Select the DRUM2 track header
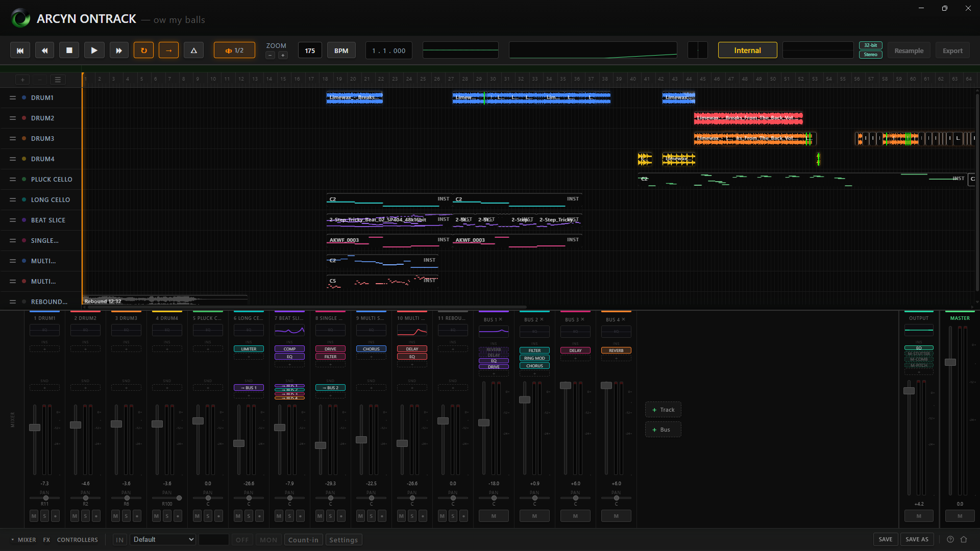 tap(41, 118)
